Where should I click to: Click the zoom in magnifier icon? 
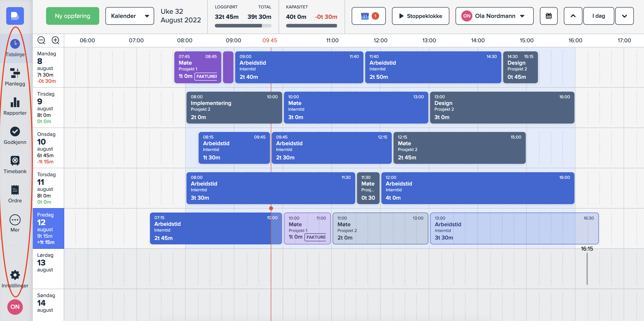(55, 40)
